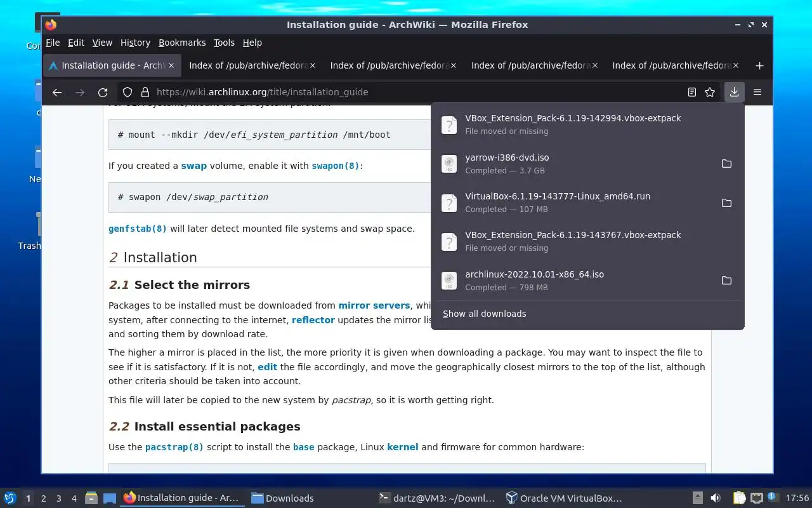The image size is (812, 508).
Task: Close the second Index of /pub/archive tab
Action: (x=454, y=65)
